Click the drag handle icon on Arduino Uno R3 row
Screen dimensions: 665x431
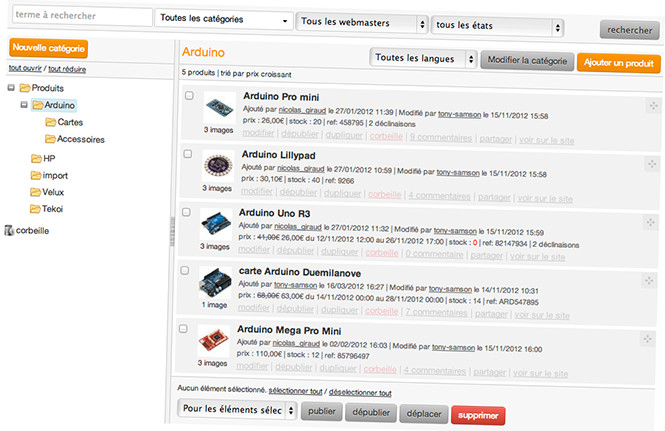tap(649, 225)
